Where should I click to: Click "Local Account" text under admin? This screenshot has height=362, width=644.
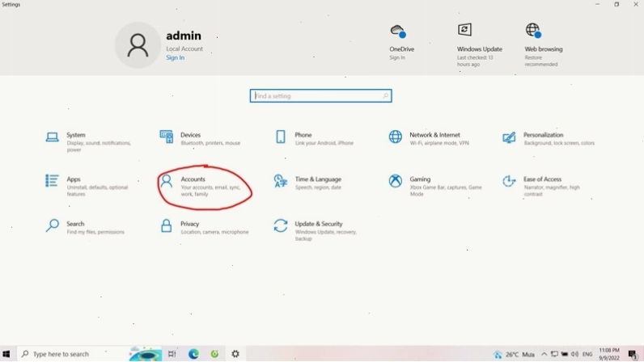point(184,48)
